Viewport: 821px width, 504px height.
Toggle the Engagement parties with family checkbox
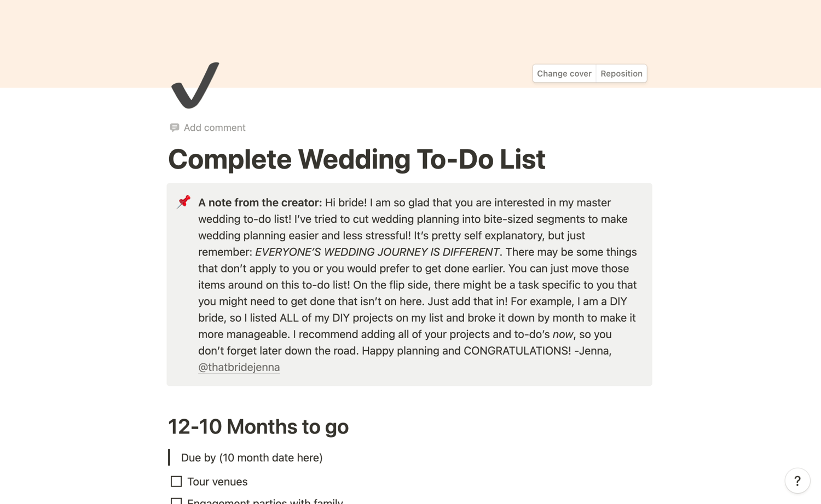[176, 501]
